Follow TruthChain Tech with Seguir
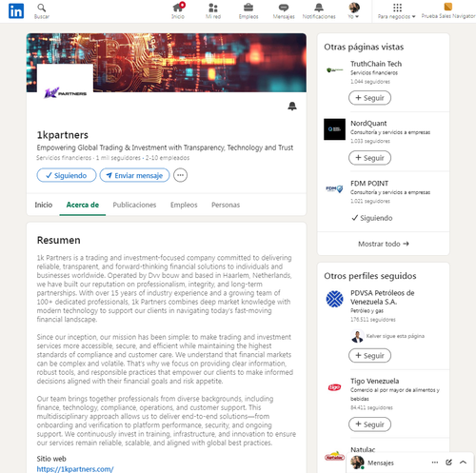Viewport: 476px width, 473px height. (x=369, y=98)
